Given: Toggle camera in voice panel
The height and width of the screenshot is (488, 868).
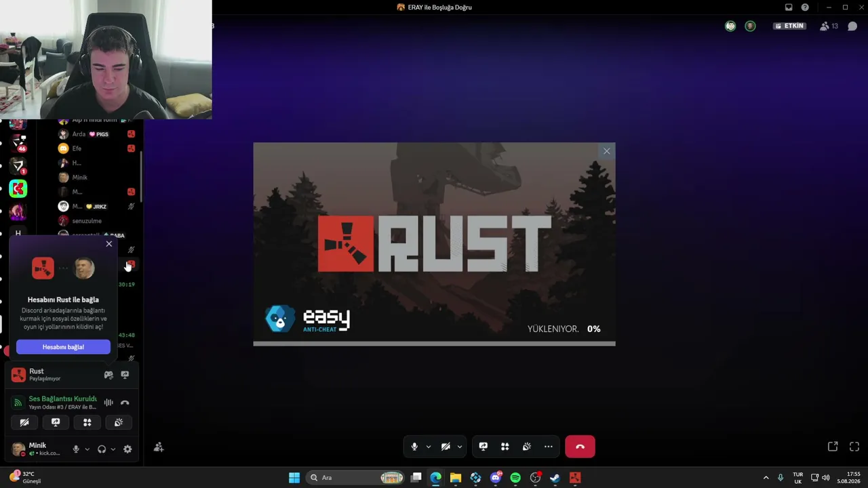Looking at the screenshot, I should (24, 422).
